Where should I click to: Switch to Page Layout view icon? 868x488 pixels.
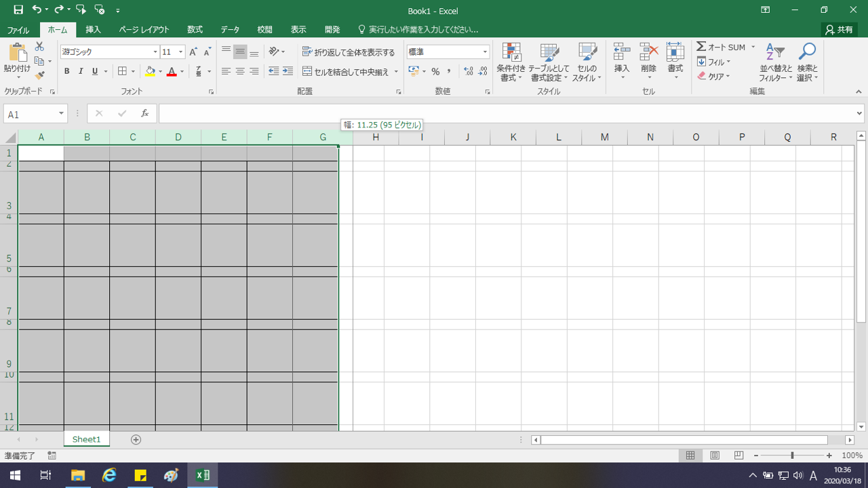coord(715,455)
